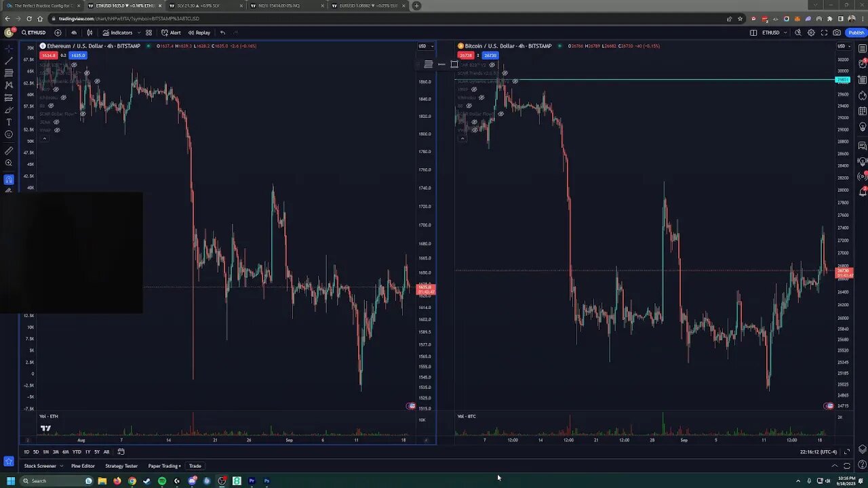Change the 4h interval selector
The width and height of the screenshot is (868, 488).
(x=74, y=33)
